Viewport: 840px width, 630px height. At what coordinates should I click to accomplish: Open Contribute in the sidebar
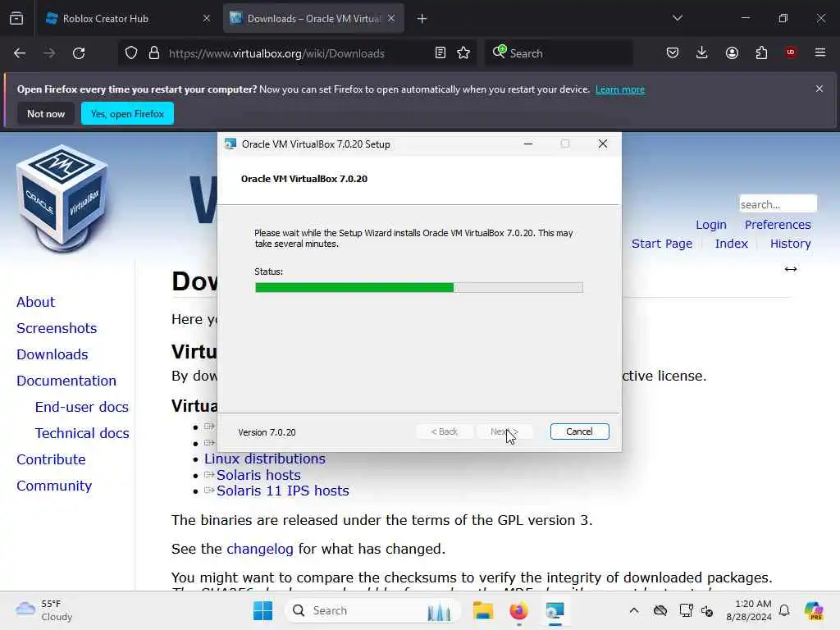click(x=51, y=459)
